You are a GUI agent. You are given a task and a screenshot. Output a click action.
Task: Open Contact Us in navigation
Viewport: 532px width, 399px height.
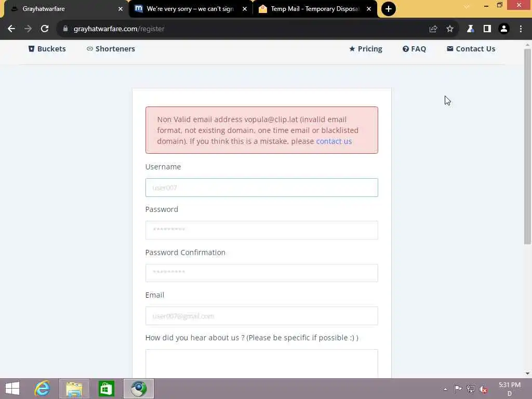tap(471, 49)
